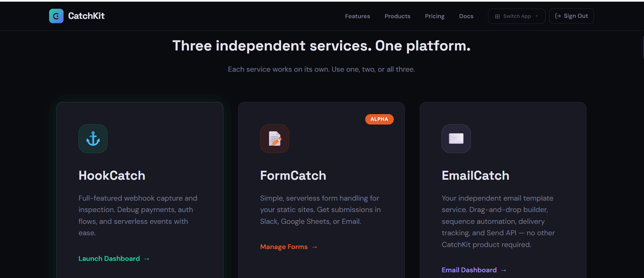The image size is (644, 278).
Task: Click the arrow icon next to Email Dashboard
Action: (x=503, y=270)
